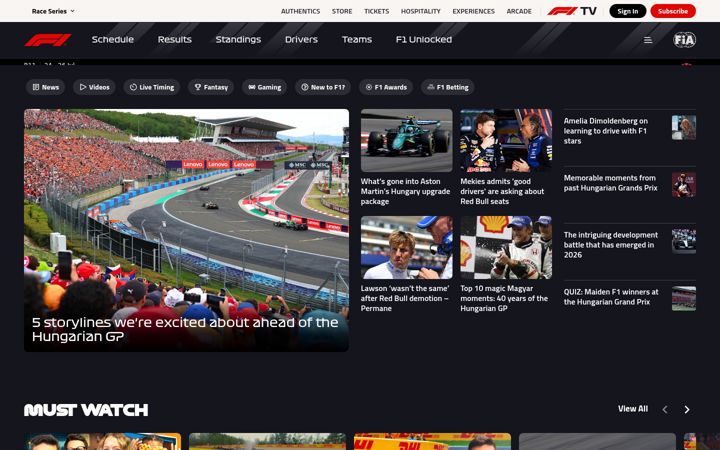Read Mekies admits 'good drivers' article
This screenshot has height=450, width=720.
[502, 191]
